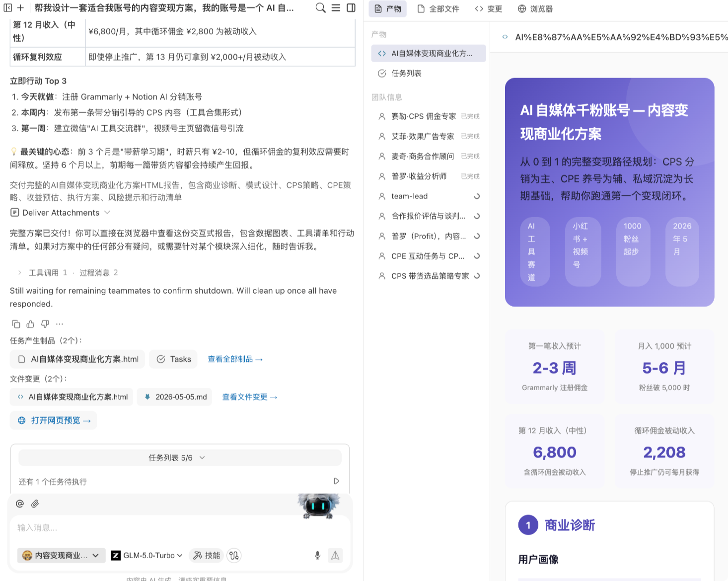Click 还有 1 个任务待执行 text
This screenshot has width=728, height=581.
[53, 482]
